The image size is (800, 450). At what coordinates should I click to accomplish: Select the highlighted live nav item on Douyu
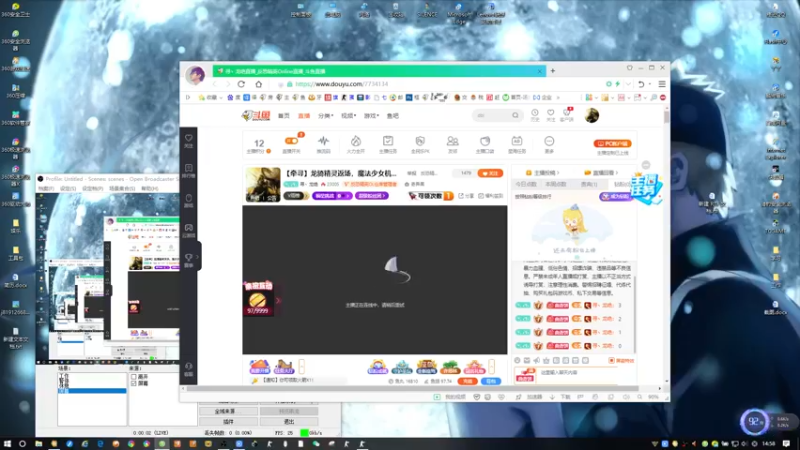[x=304, y=116]
